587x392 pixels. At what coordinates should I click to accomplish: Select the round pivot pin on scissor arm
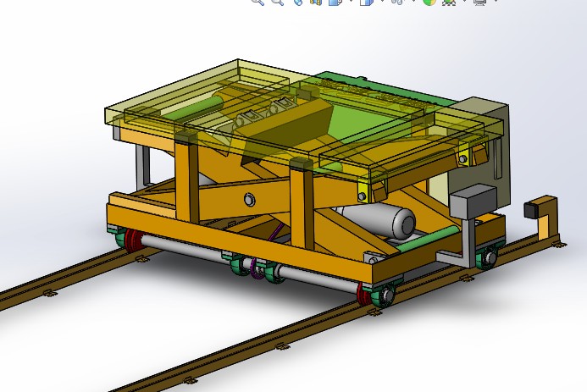(249, 199)
